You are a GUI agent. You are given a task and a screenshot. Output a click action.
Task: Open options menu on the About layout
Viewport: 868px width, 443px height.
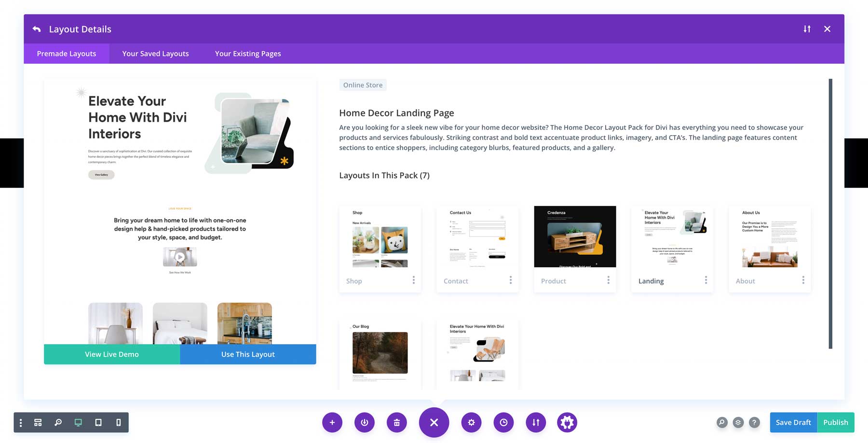(x=803, y=280)
